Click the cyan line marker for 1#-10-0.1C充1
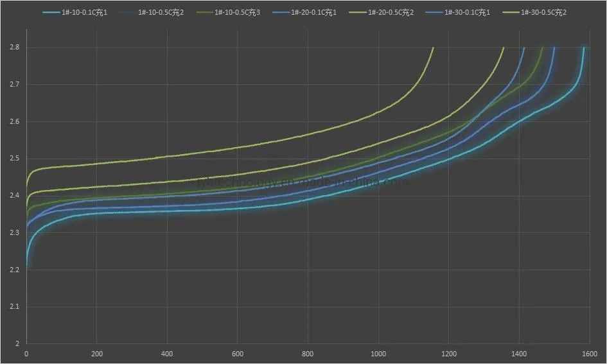 54,12
